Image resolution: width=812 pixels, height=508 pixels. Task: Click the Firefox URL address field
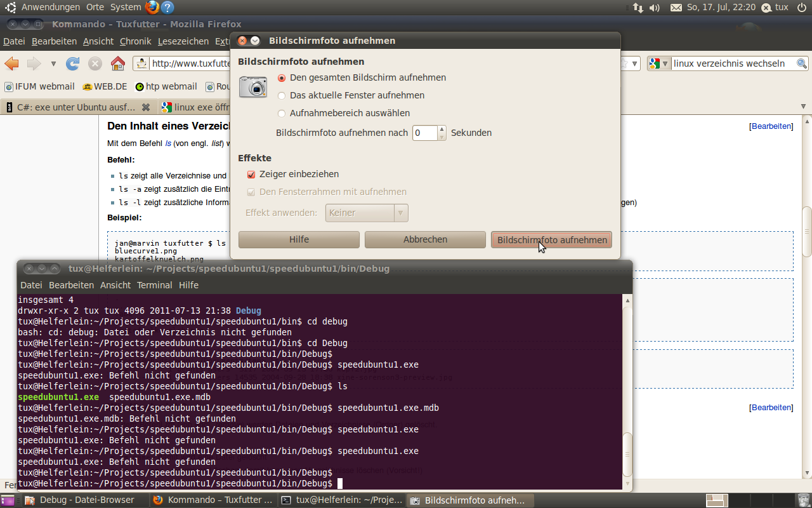tap(190, 63)
